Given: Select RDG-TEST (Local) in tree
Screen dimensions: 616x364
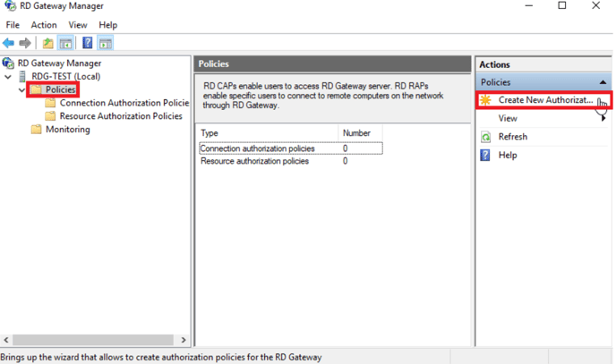Looking at the screenshot, I should 66,77.
